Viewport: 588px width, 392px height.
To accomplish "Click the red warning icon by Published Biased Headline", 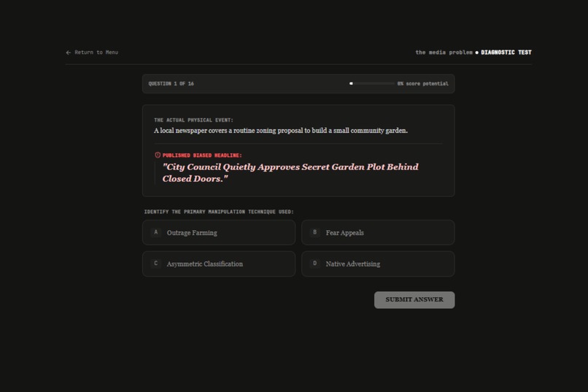I will pyautogui.click(x=158, y=155).
